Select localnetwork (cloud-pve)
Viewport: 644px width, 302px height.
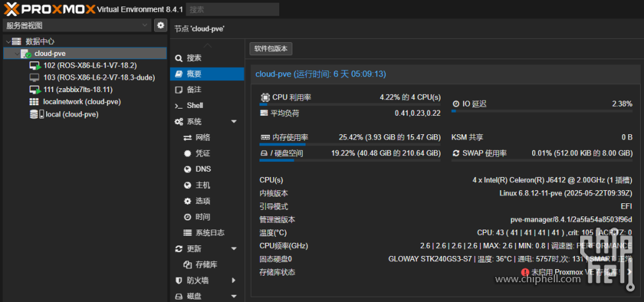point(82,102)
